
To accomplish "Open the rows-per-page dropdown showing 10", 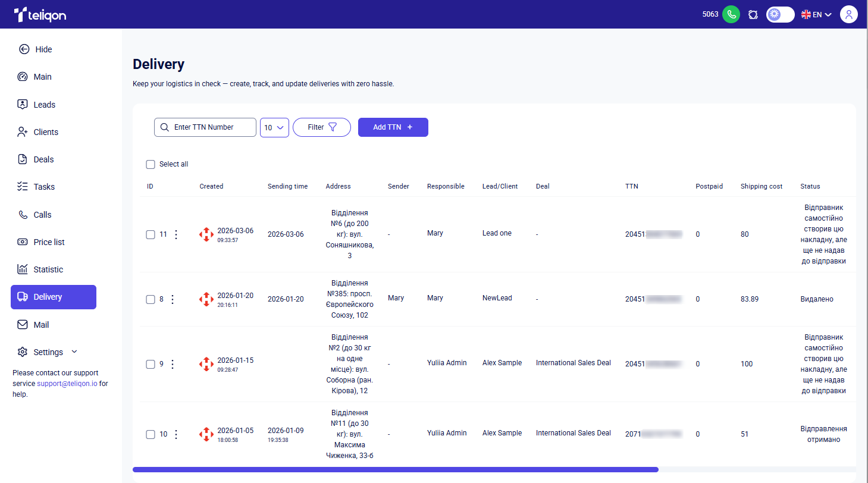I will click(274, 127).
